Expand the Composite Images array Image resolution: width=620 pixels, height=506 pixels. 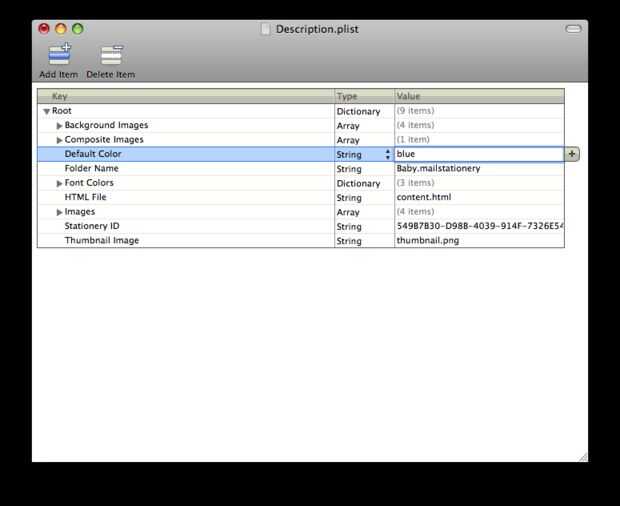click(x=59, y=140)
